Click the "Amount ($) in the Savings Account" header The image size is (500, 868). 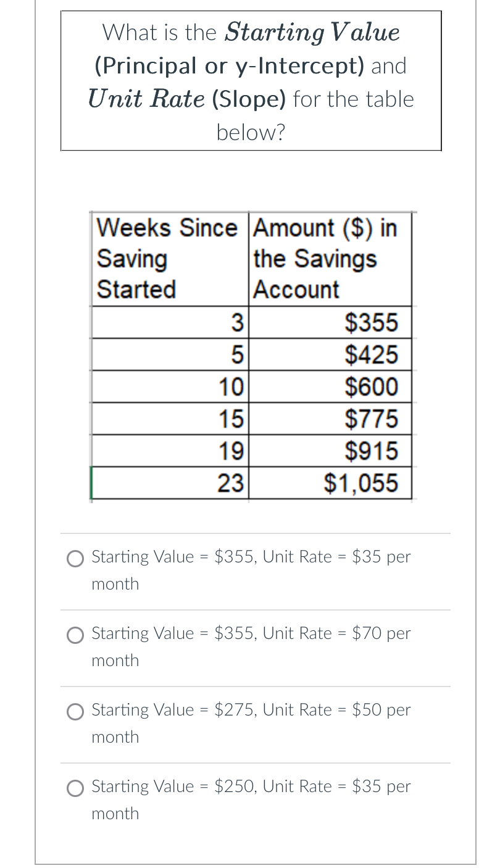[x=327, y=259]
